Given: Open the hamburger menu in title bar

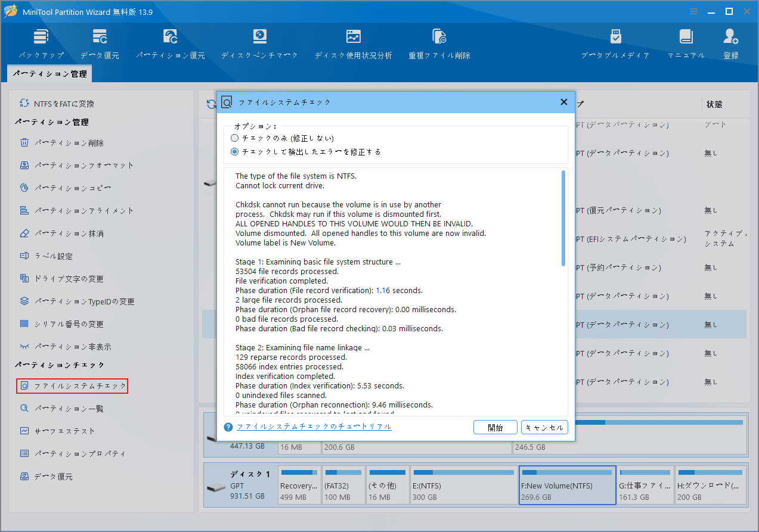Looking at the screenshot, I should point(693,11).
